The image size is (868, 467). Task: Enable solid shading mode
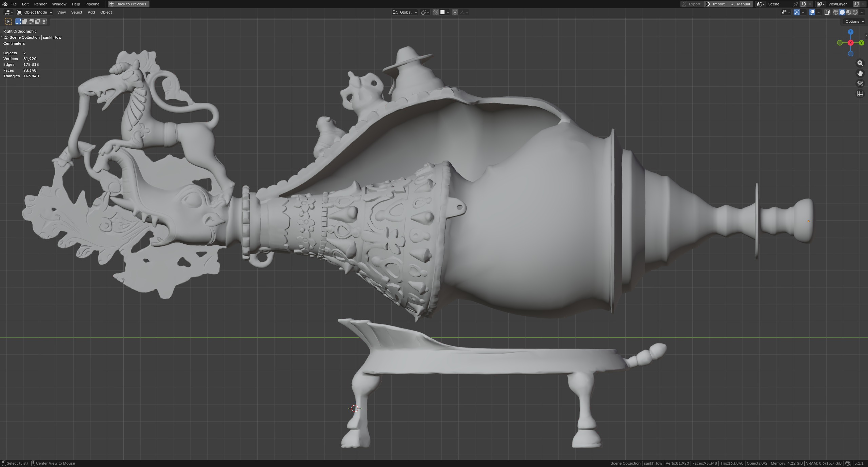pos(842,12)
